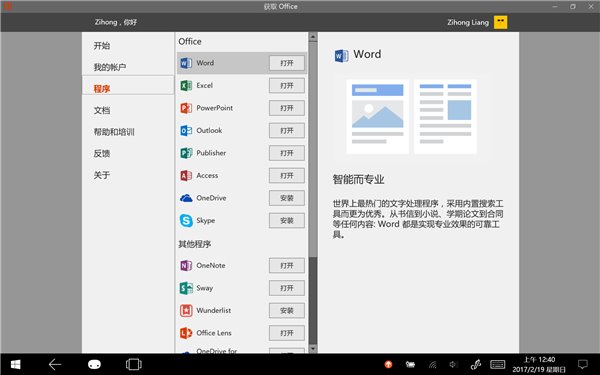Open 帮助和培训 in the sidebar
This screenshot has height=375, width=600.
point(128,132)
